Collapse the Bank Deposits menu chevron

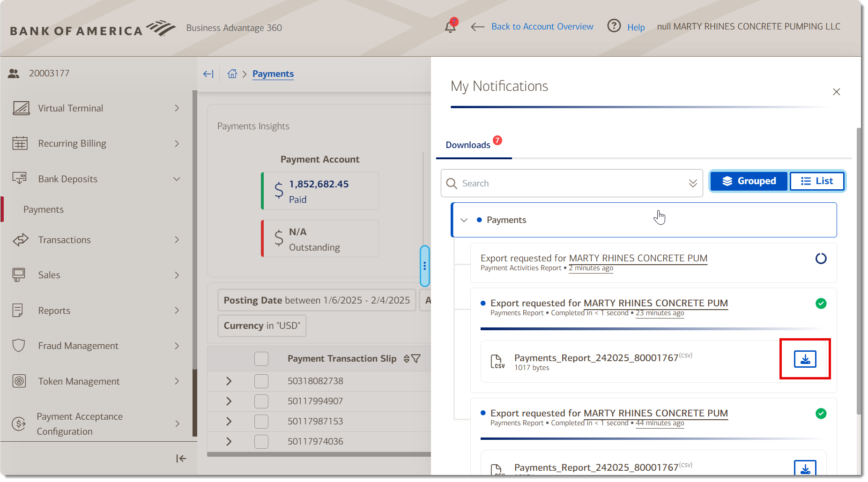point(177,179)
